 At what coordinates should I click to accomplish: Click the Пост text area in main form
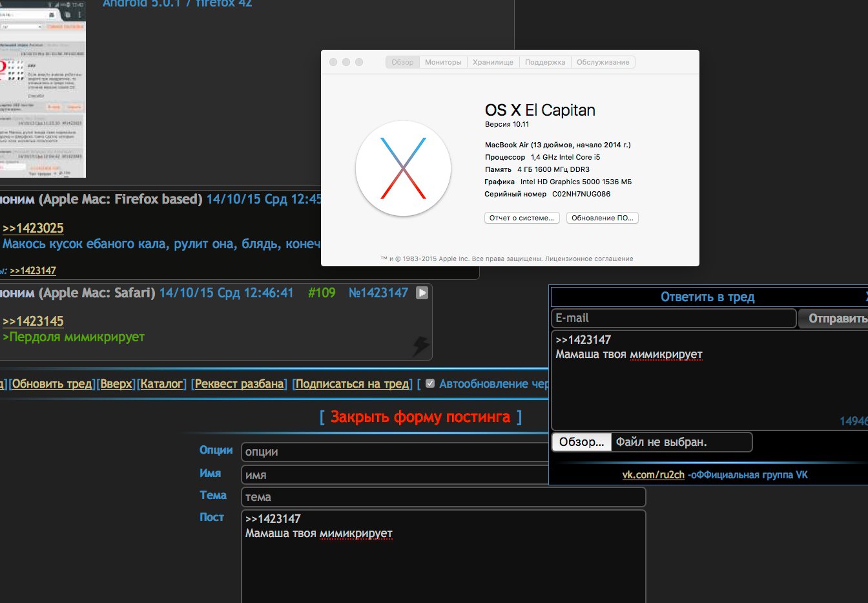pos(444,556)
